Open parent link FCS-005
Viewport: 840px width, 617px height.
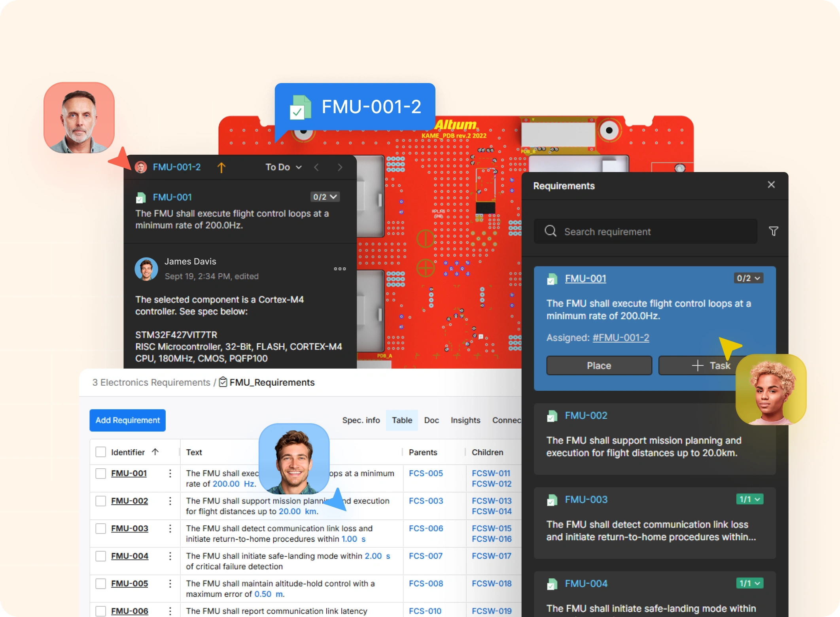pos(426,473)
